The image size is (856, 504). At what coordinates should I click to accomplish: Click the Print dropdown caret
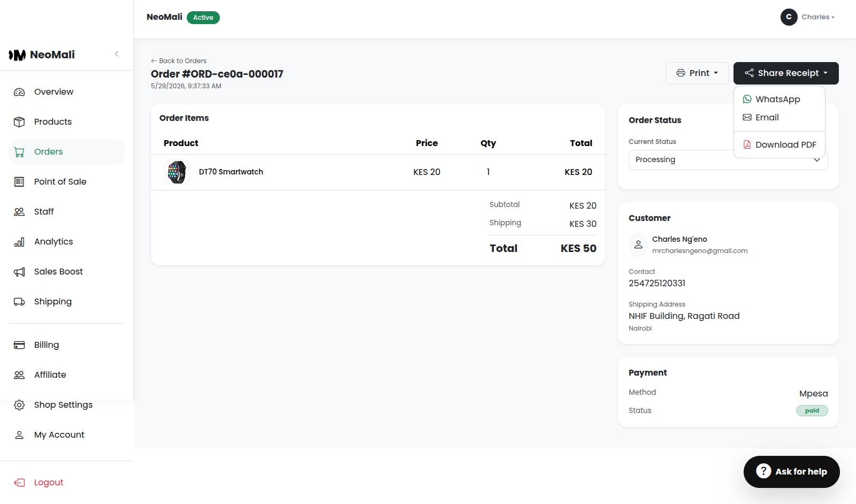[x=716, y=73]
